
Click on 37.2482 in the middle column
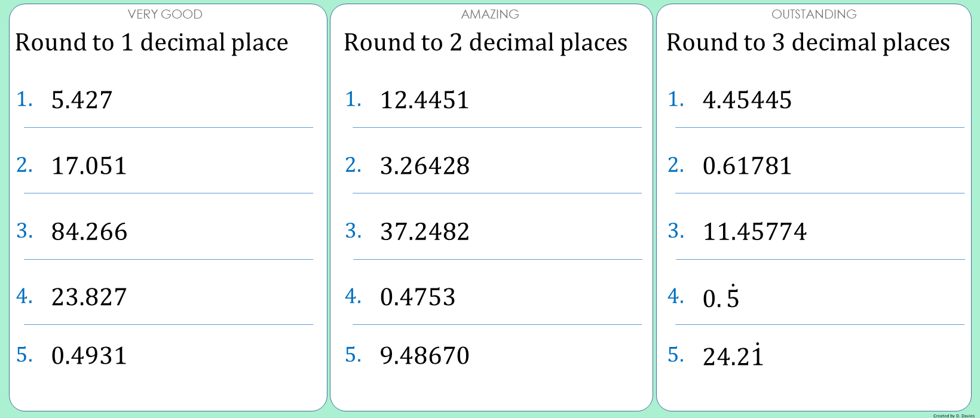click(424, 232)
